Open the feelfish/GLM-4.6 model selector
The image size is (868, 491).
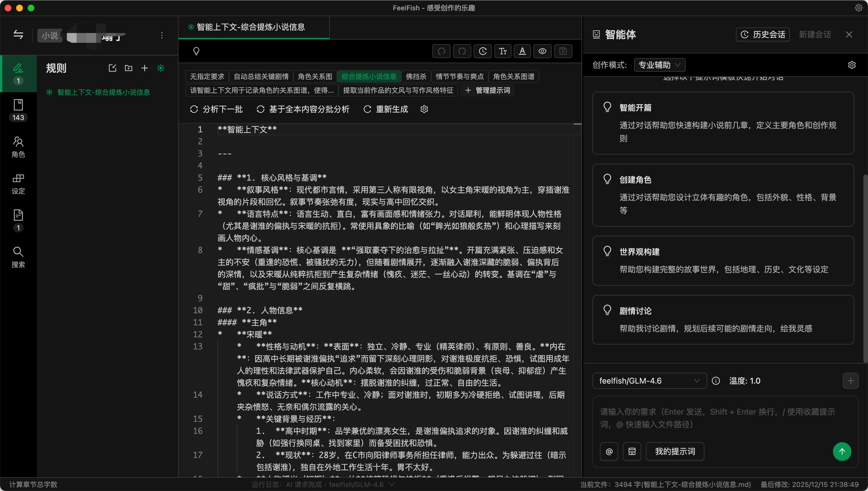click(649, 381)
